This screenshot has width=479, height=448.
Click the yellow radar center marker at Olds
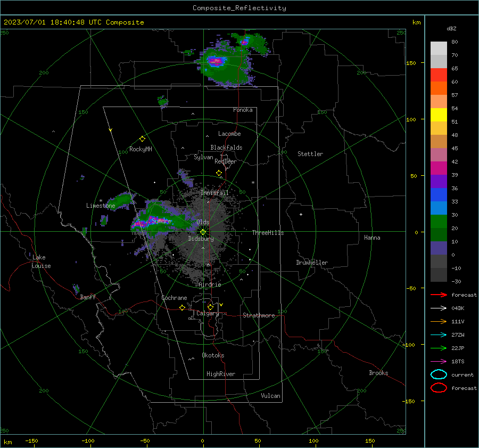pyautogui.click(x=203, y=232)
